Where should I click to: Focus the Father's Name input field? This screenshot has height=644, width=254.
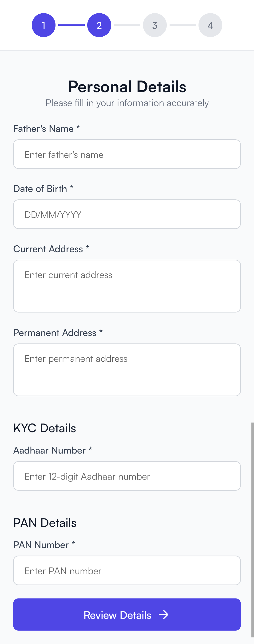[x=127, y=154]
